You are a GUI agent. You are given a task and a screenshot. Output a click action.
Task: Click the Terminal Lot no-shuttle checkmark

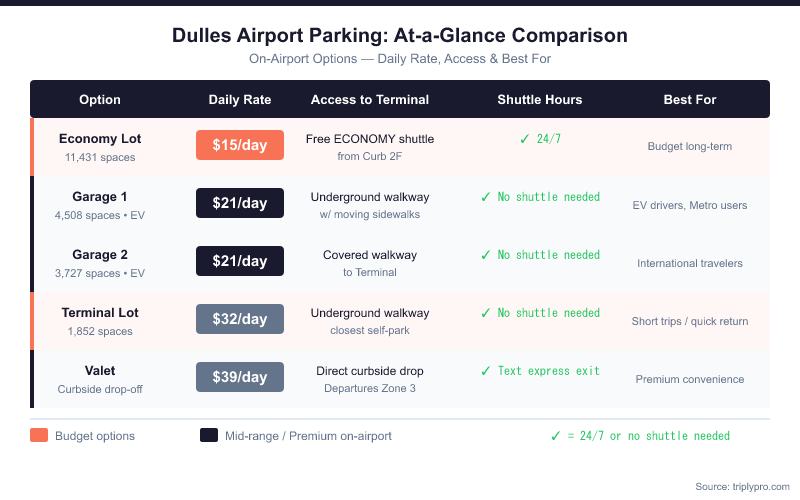(x=486, y=313)
